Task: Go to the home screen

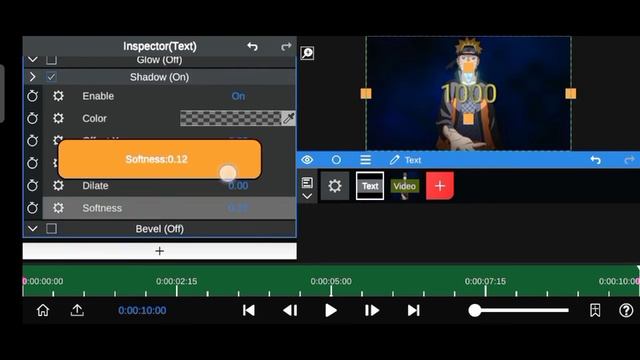Action: click(x=43, y=311)
